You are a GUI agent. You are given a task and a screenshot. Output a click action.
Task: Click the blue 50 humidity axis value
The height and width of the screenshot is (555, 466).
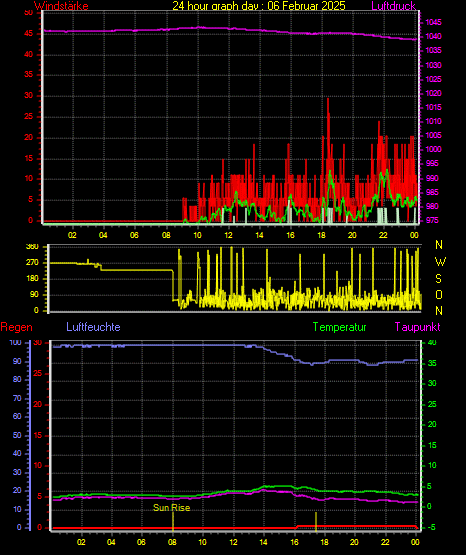coord(17,435)
